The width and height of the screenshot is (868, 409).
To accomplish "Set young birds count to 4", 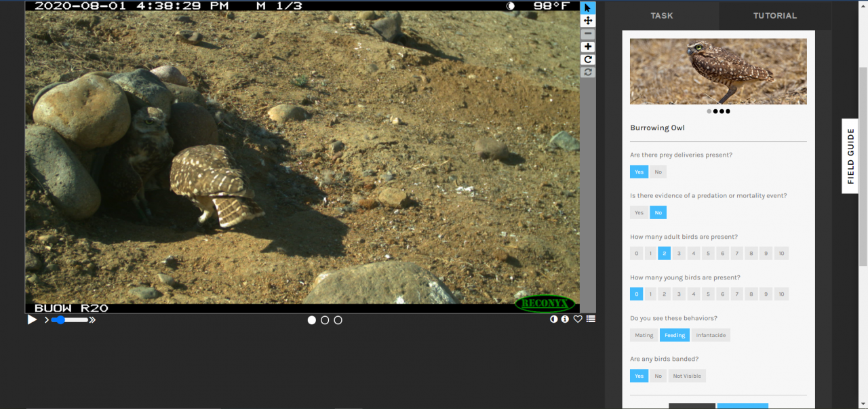I will (694, 294).
